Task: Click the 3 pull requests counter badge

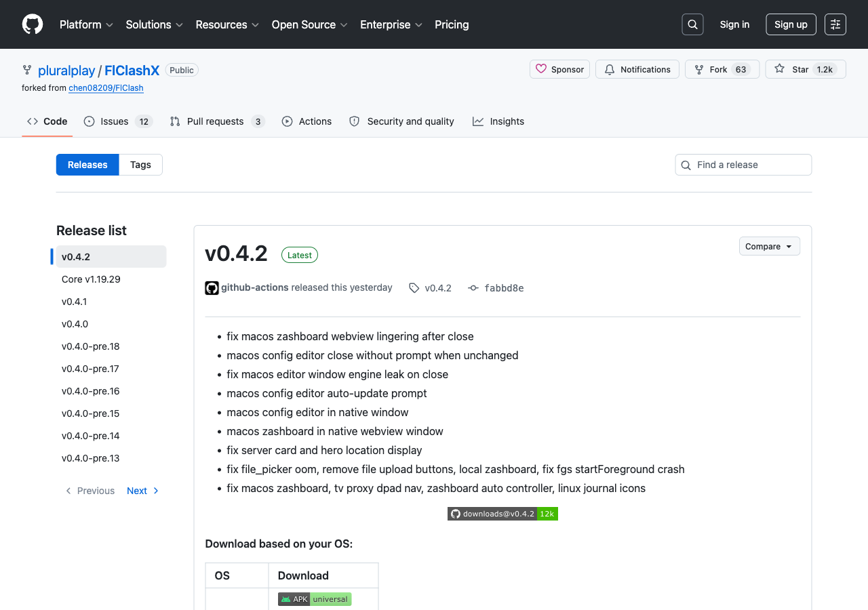Action: tap(258, 121)
